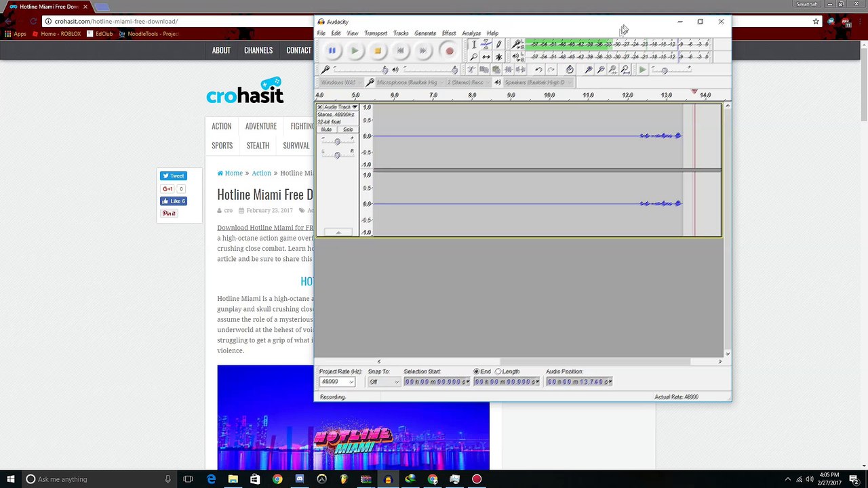Image resolution: width=868 pixels, height=488 pixels.
Task: Click the Undo arrow icon
Action: point(538,70)
